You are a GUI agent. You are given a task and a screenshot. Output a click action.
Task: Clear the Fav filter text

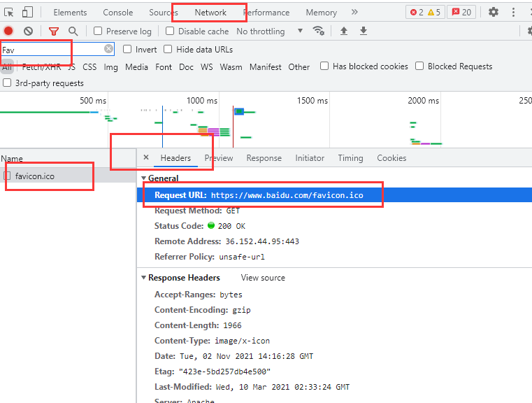[108, 49]
